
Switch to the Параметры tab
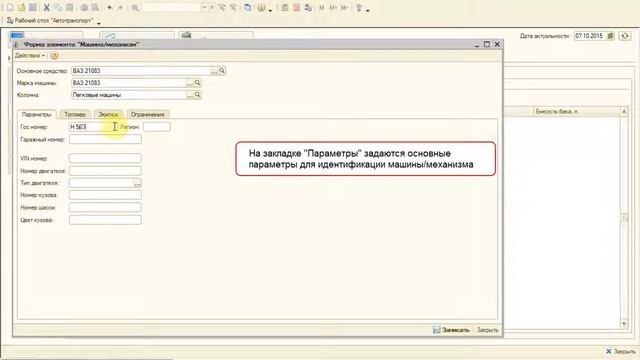36,114
